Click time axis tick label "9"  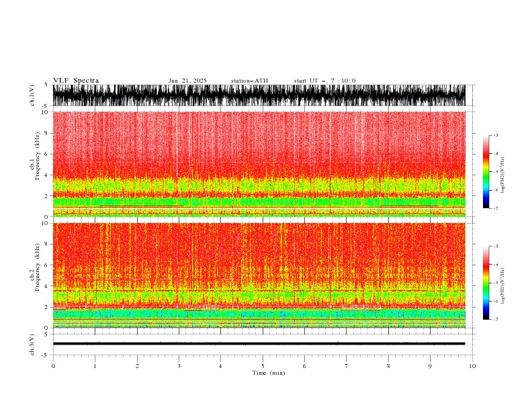tap(430, 366)
